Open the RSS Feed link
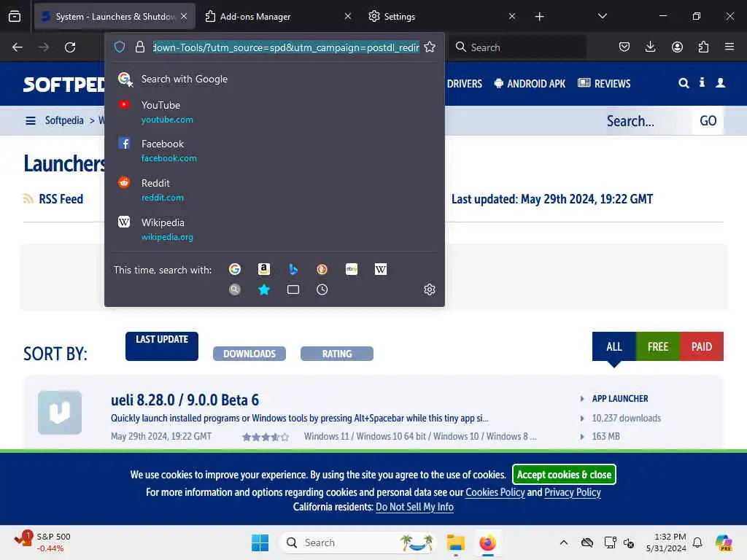747x560 pixels. (61, 199)
